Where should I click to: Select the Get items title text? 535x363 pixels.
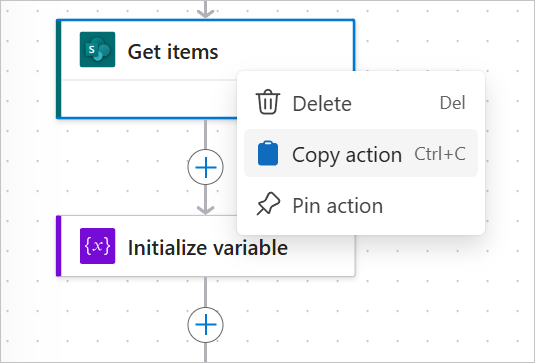173,52
